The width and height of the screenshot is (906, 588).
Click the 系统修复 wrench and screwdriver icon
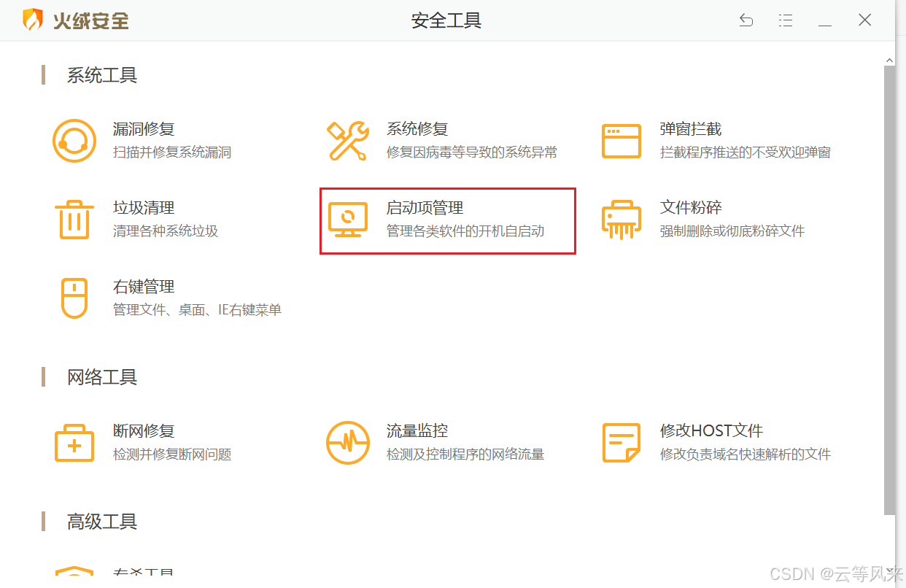(348, 141)
